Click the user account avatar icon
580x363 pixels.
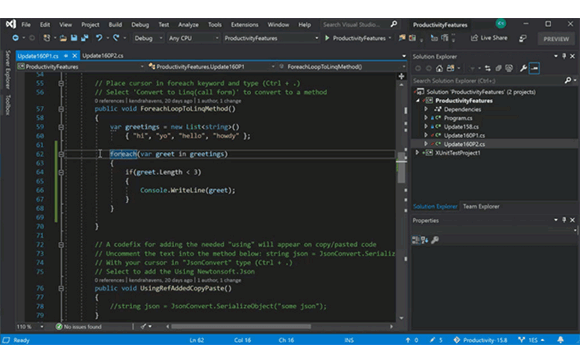[x=501, y=24]
